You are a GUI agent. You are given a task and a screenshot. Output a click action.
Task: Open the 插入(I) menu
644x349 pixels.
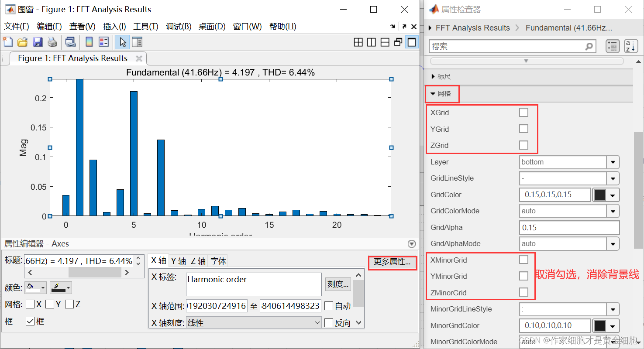(114, 27)
